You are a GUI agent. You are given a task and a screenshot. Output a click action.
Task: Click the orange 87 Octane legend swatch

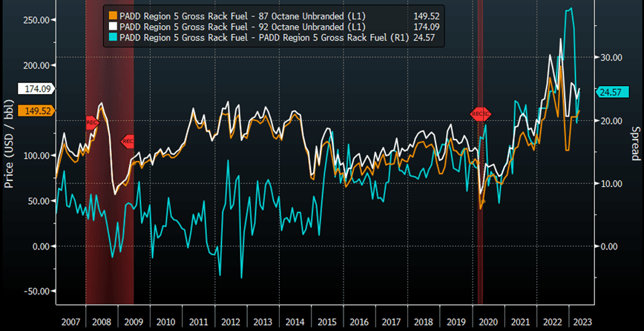pos(113,16)
